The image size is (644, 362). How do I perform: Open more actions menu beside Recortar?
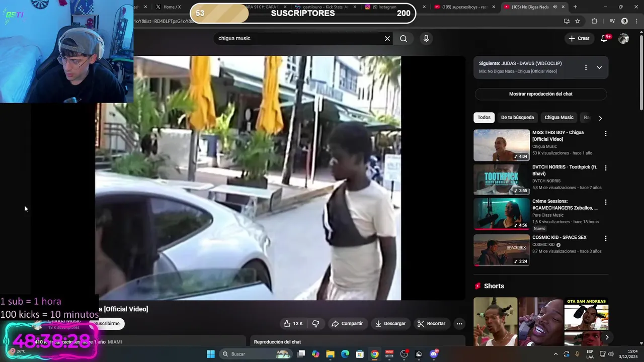tap(459, 324)
